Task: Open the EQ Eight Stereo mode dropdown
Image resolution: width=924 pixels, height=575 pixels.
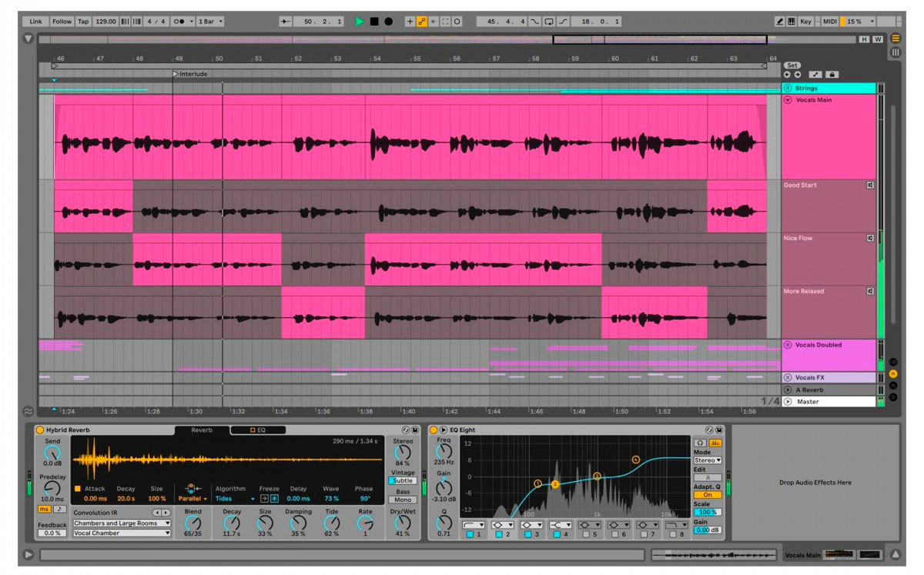Action: click(708, 460)
